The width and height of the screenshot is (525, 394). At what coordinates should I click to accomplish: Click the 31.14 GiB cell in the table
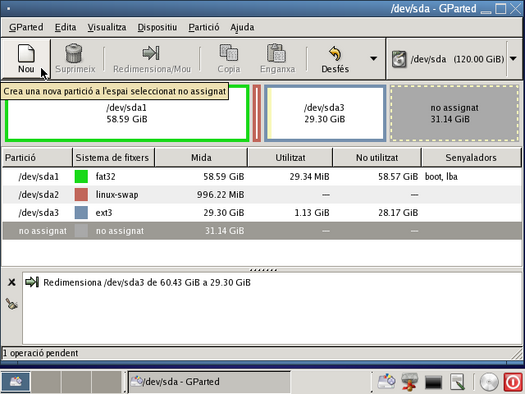(x=224, y=231)
